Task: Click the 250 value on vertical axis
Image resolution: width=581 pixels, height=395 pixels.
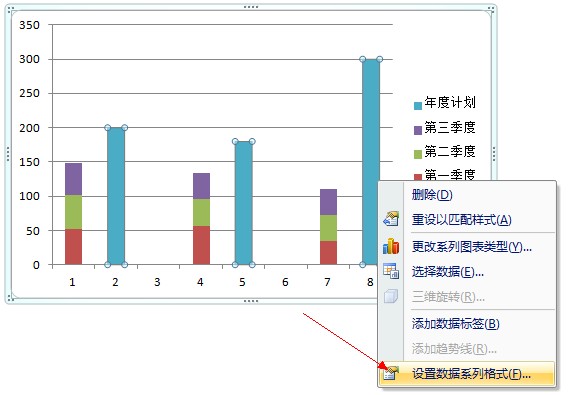Action: [29, 93]
